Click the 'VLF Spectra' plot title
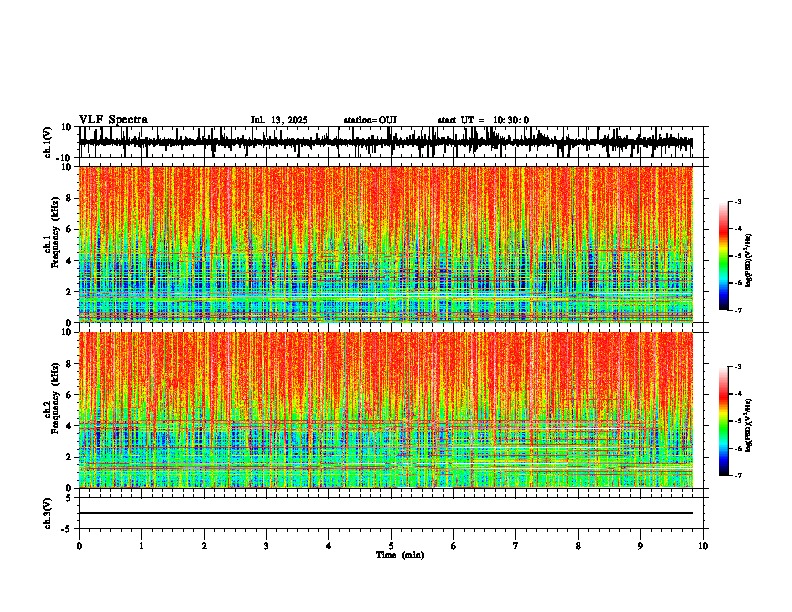This screenshot has width=792, height=612. pyautogui.click(x=113, y=120)
